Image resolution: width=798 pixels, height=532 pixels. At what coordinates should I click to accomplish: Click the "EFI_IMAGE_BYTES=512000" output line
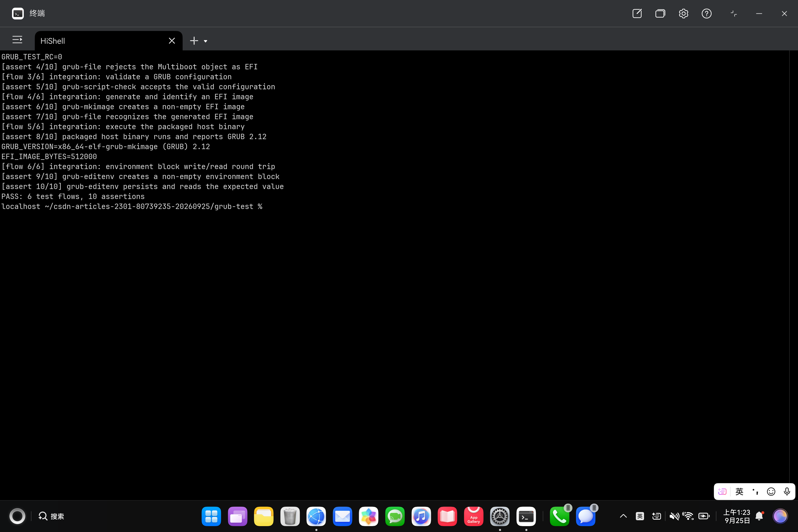[x=49, y=157]
